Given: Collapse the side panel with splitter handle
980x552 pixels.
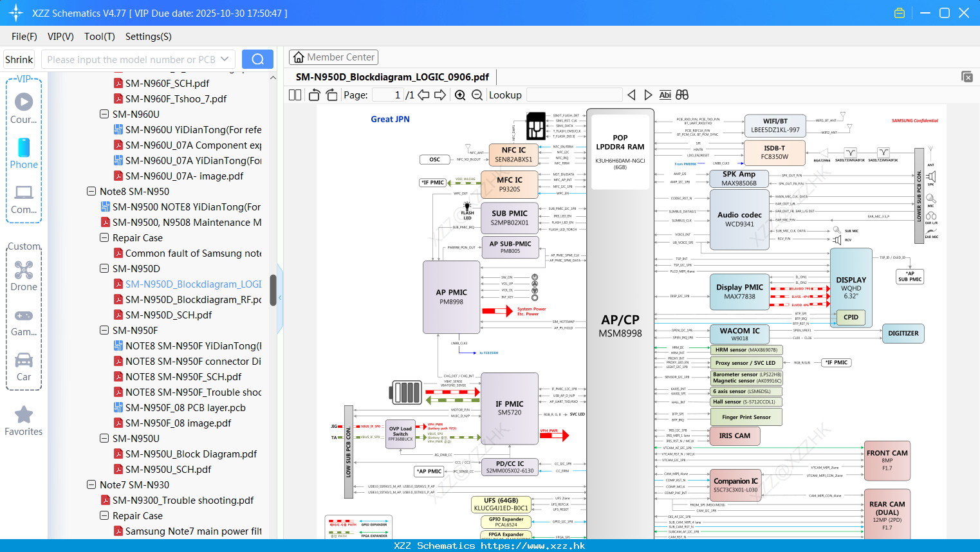Looking at the screenshot, I should coord(280,297).
